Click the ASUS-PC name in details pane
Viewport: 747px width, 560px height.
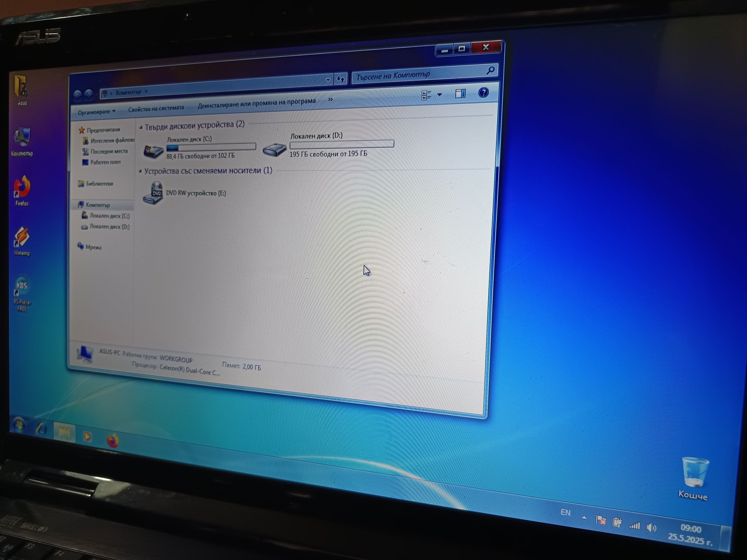click(x=110, y=352)
